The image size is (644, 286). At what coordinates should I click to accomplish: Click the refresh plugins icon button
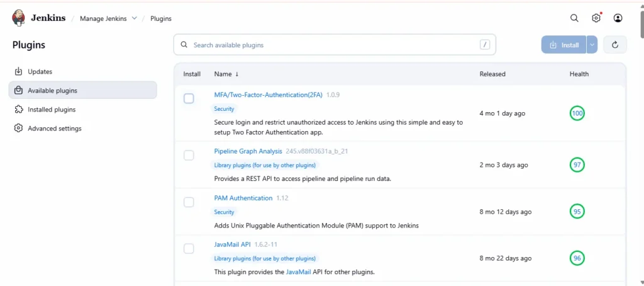click(x=614, y=45)
